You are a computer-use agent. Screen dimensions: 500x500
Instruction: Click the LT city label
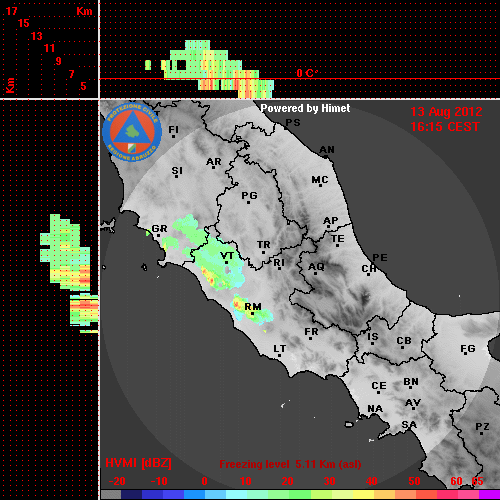click(280, 349)
